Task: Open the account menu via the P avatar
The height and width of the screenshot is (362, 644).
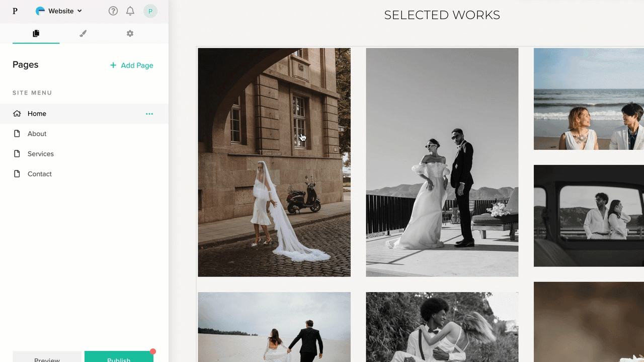Action: click(150, 11)
